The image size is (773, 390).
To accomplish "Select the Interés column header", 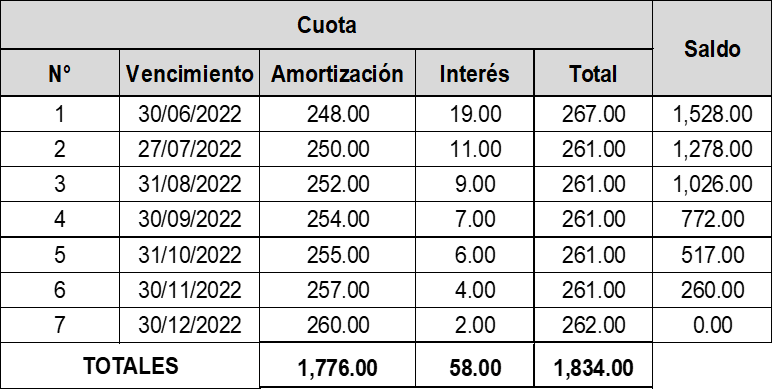I will (474, 73).
